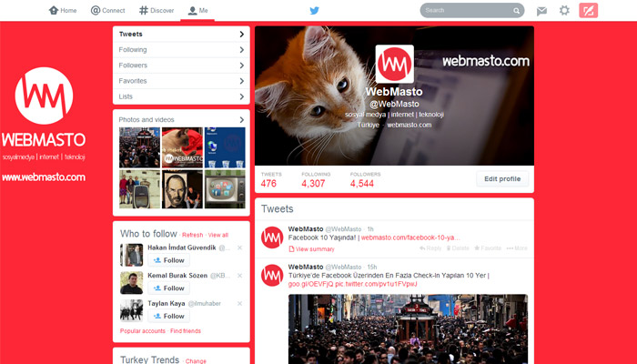Image resolution: width=637 pixels, height=364 pixels.
Task: Click Kemal Burak Sözen avatar
Action: click(x=132, y=283)
